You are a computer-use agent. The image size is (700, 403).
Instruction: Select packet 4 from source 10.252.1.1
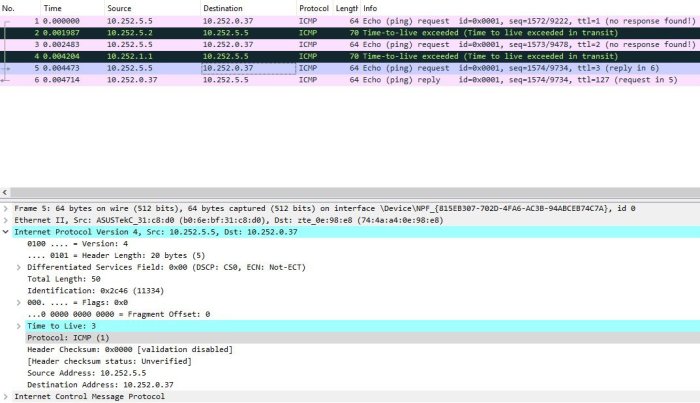pyautogui.click(x=350, y=56)
